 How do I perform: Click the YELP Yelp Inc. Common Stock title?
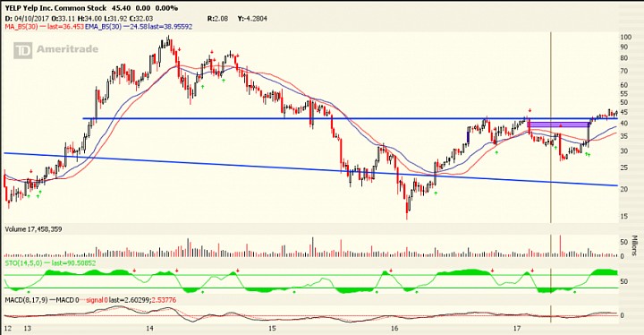(55, 8)
